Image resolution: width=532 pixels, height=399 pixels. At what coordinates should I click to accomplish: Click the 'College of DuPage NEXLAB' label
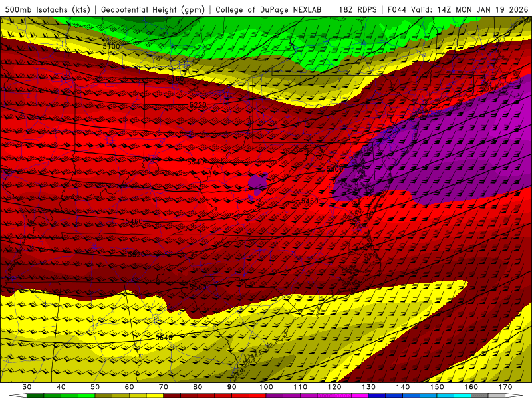tap(269, 10)
